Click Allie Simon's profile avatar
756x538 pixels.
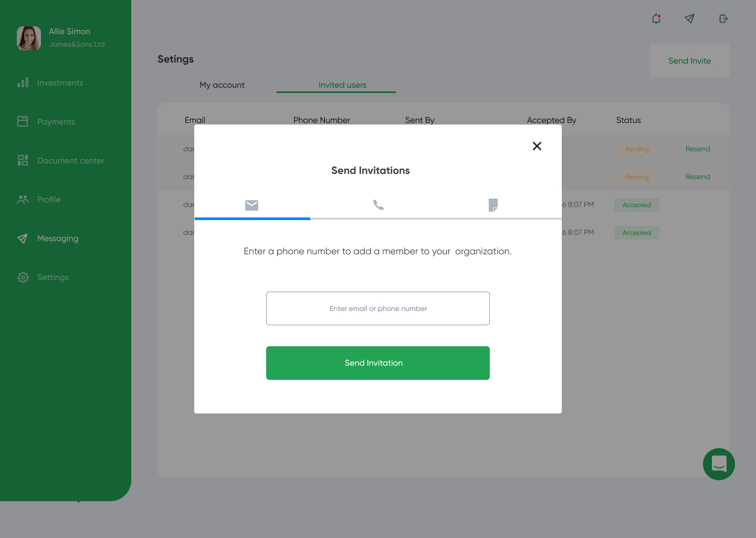tap(29, 38)
